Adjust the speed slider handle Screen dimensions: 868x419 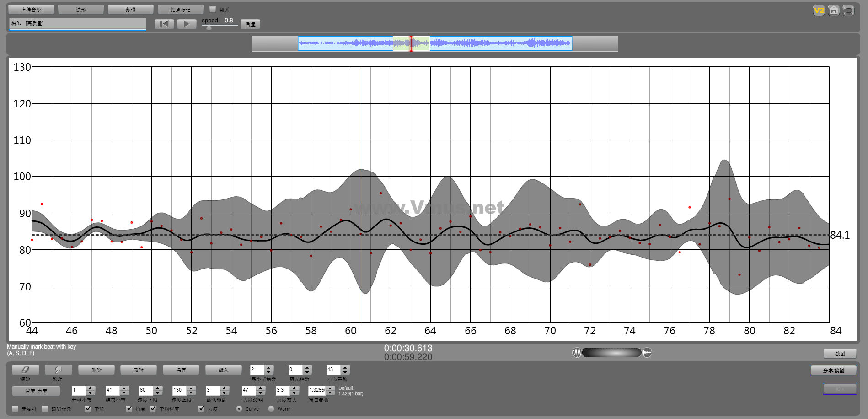coord(209,27)
